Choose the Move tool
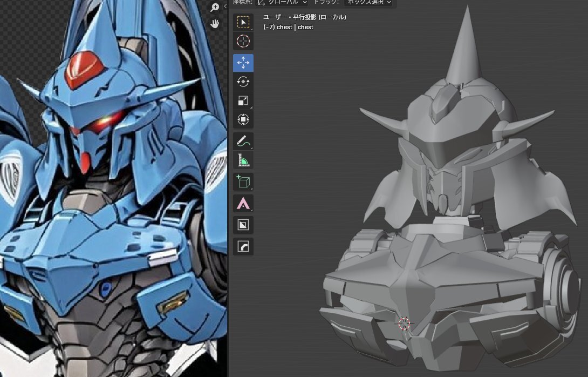The width and height of the screenshot is (588, 377). pos(243,63)
